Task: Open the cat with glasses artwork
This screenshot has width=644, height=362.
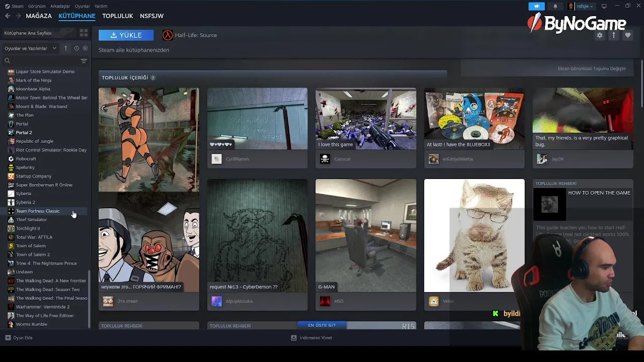Action: pos(474,235)
